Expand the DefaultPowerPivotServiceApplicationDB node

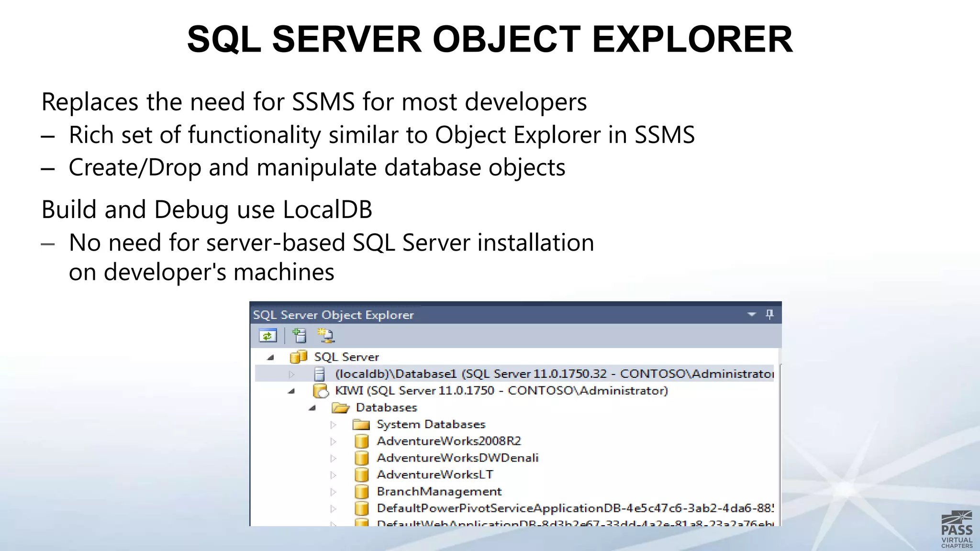[x=333, y=508]
